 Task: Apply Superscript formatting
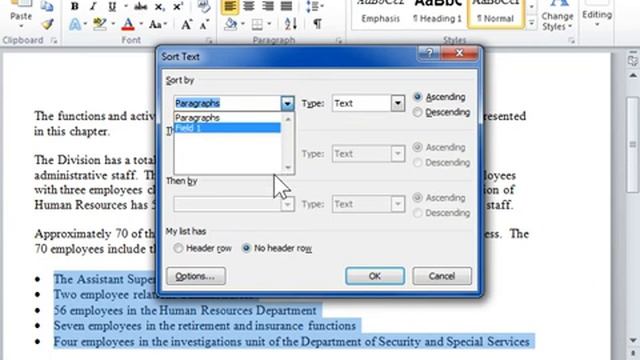(178, 7)
